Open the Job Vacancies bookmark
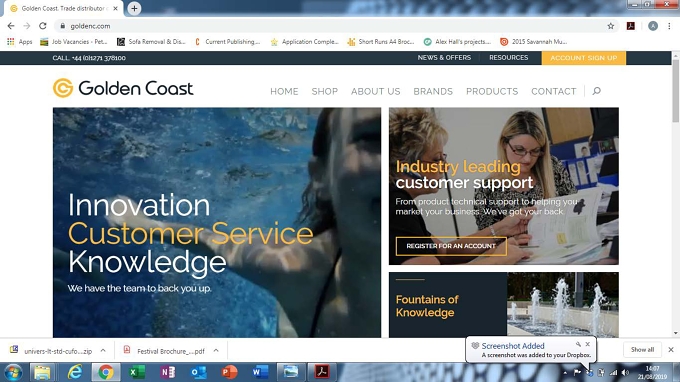 coord(74,42)
